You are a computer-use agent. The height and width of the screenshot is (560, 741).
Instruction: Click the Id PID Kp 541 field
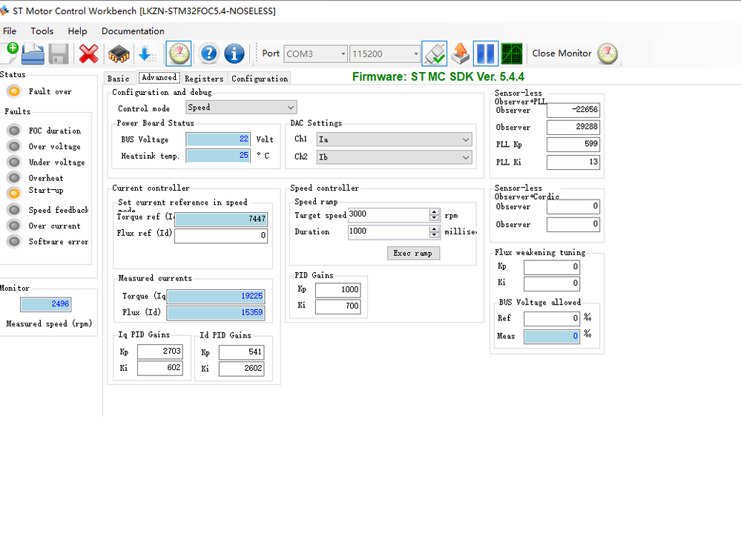[241, 352]
